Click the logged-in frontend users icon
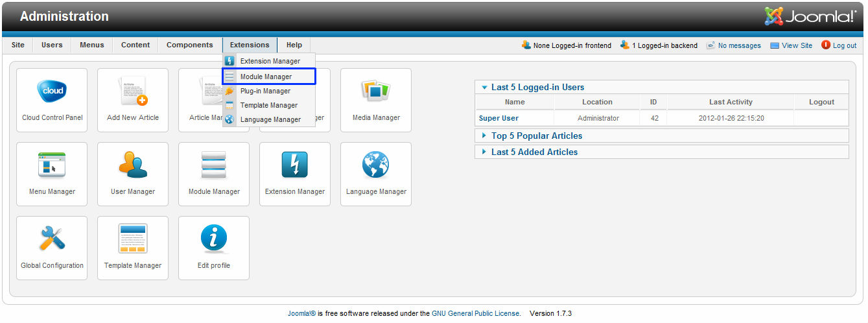868x323 pixels. click(x=526, y=45)
